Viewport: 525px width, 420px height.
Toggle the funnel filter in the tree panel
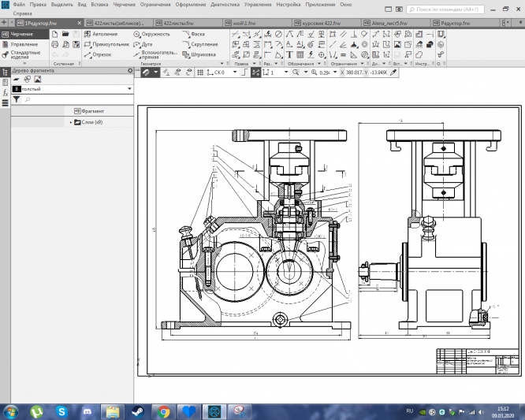coord(17,100)
